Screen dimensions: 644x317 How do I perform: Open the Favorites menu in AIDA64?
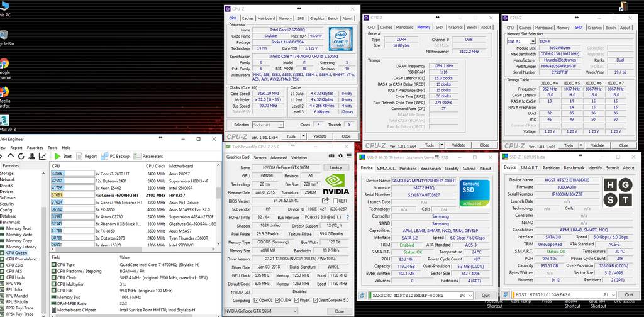[35, 148]
